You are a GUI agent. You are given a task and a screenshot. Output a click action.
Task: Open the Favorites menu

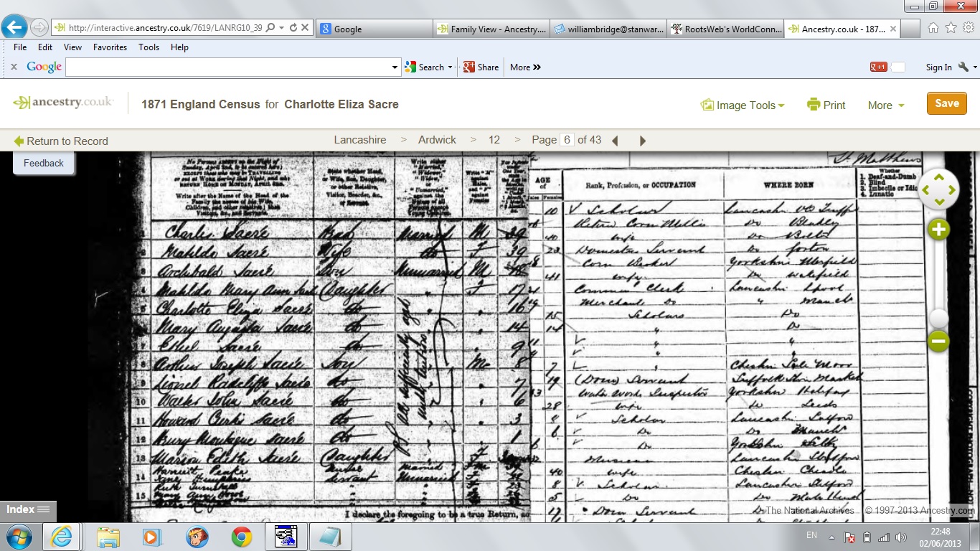(110, 47)
